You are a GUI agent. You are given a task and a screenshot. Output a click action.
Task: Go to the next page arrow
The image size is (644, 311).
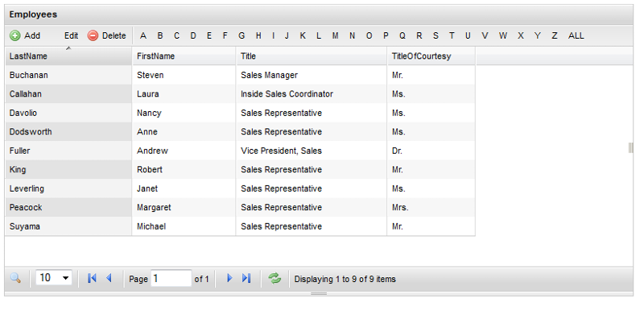click(x=229, y=278)
